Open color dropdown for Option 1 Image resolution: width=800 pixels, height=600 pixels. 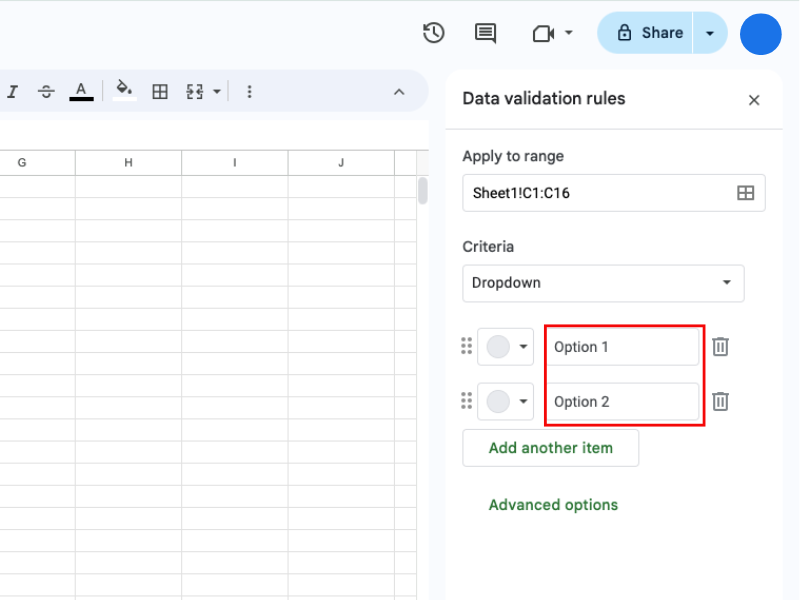pos(508,347)
